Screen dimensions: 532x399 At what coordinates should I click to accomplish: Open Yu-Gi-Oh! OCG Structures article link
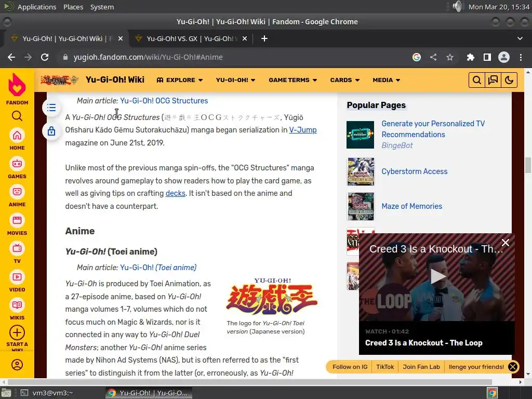click(164, 101)
